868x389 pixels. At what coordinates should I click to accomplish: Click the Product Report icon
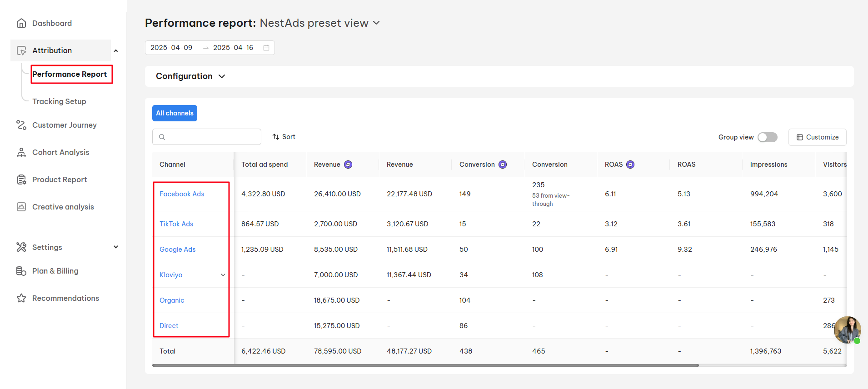pos(21,180)
